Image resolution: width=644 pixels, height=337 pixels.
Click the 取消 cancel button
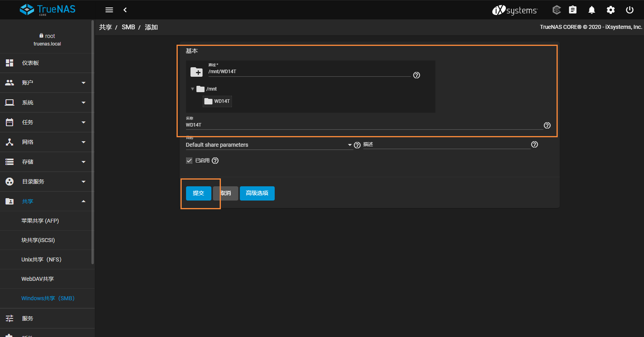226,193
